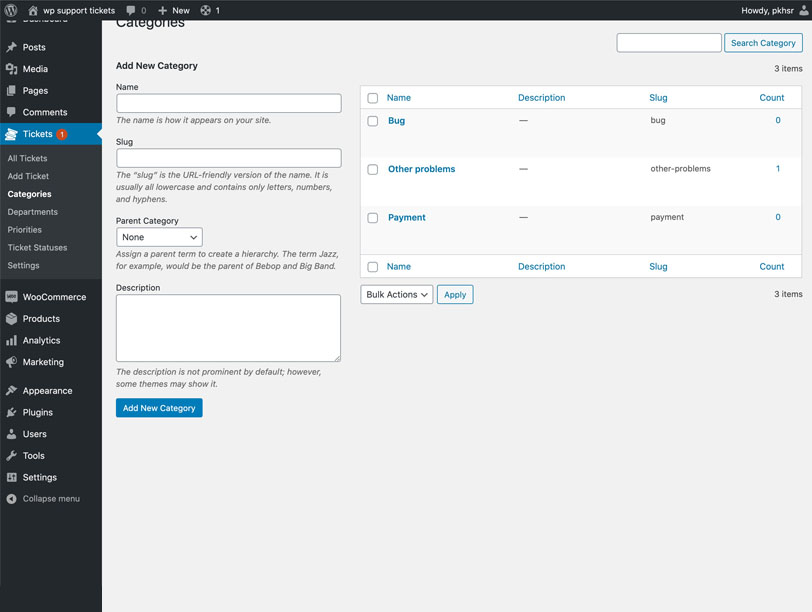Open Settings under Tickets submenu

[x=23, y=265]
